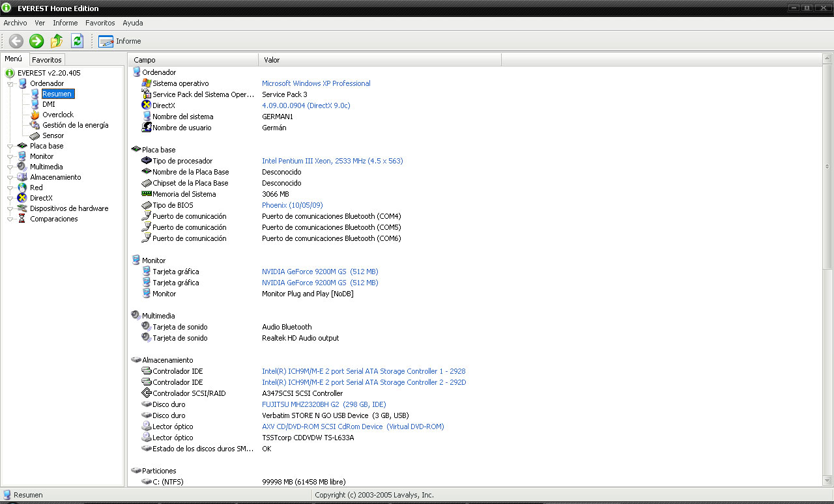
Task: Go up one level with Up arrow
Action: [57, 41]
